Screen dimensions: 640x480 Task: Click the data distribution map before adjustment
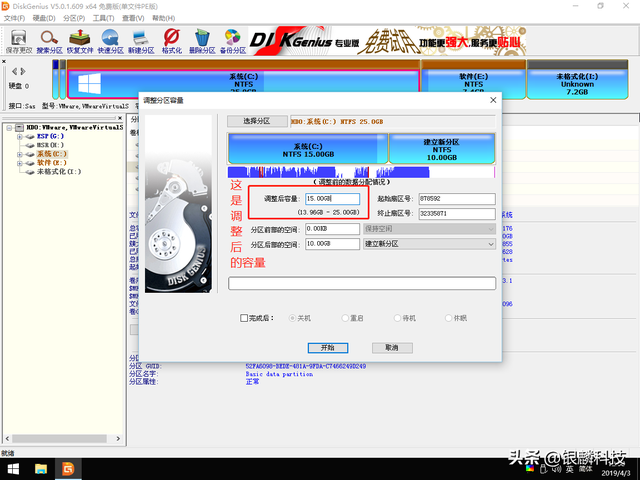tap(361, 172)
